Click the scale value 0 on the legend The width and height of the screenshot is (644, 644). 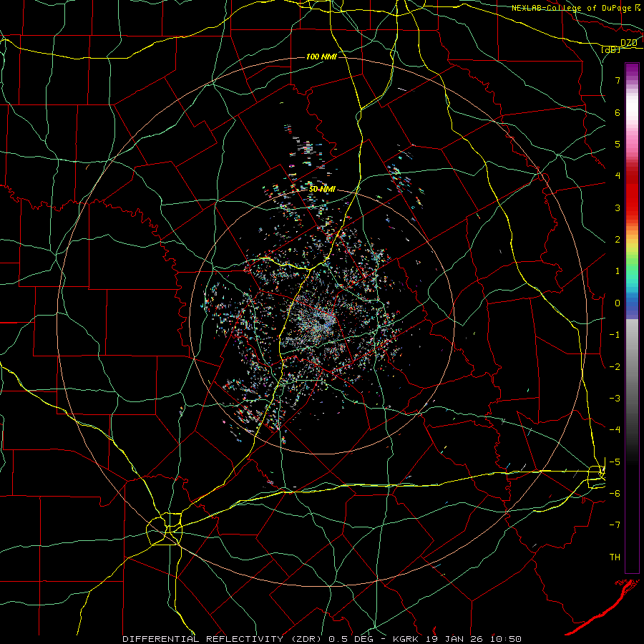click(x=618, y=303)
